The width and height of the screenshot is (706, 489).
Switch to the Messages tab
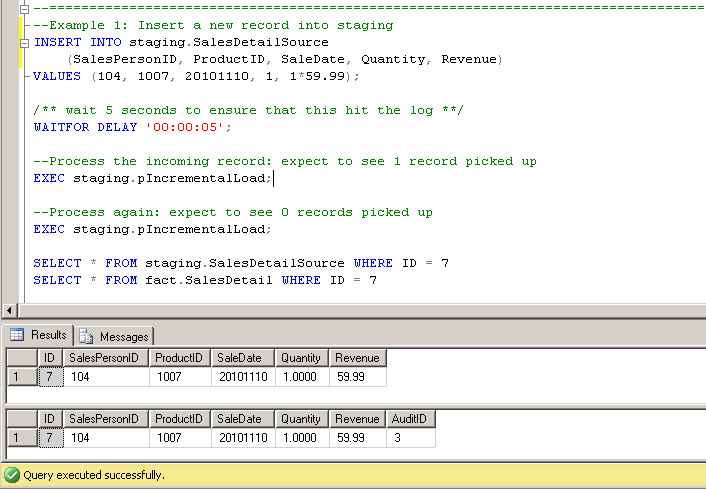pos(114,336)
